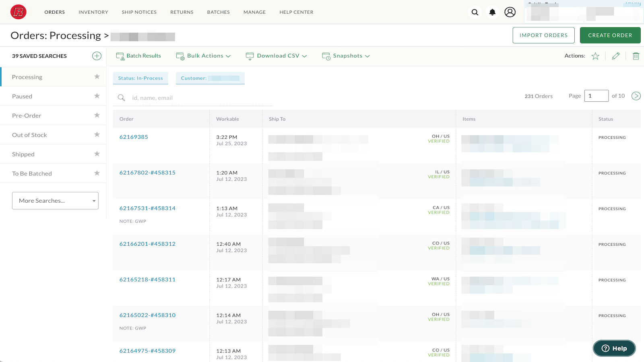
Task: Click the CREATE ORDER button
Action: [610, 35]
